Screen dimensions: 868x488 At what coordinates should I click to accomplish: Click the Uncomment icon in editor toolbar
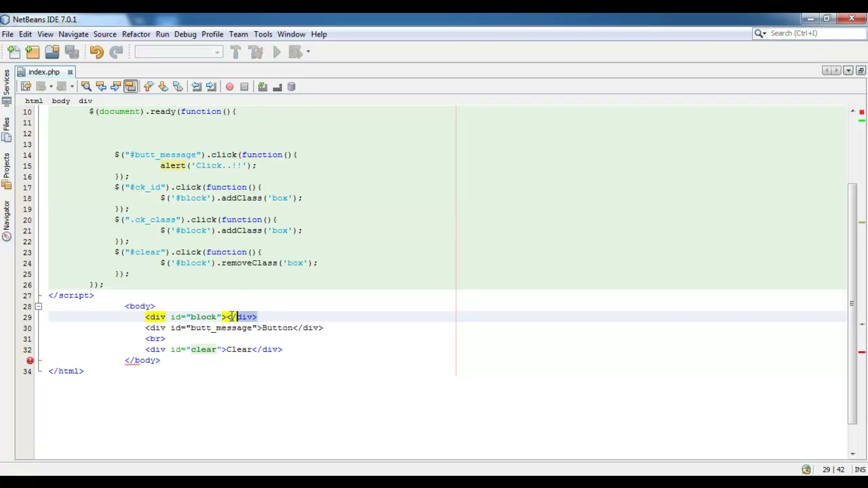coord(277,87)
